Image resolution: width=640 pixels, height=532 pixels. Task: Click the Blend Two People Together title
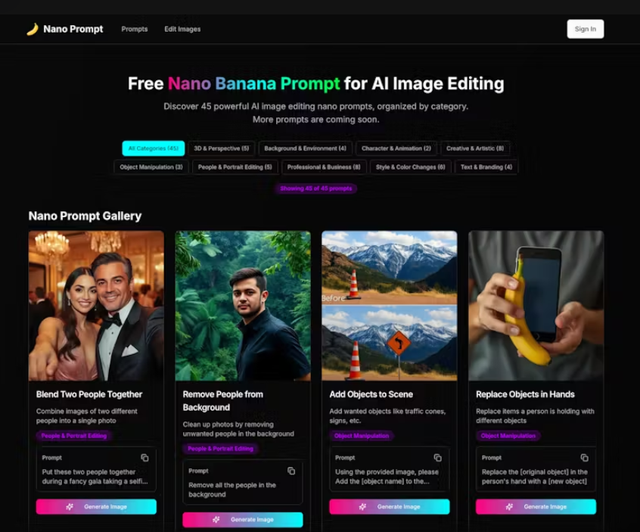pos(89,394)
